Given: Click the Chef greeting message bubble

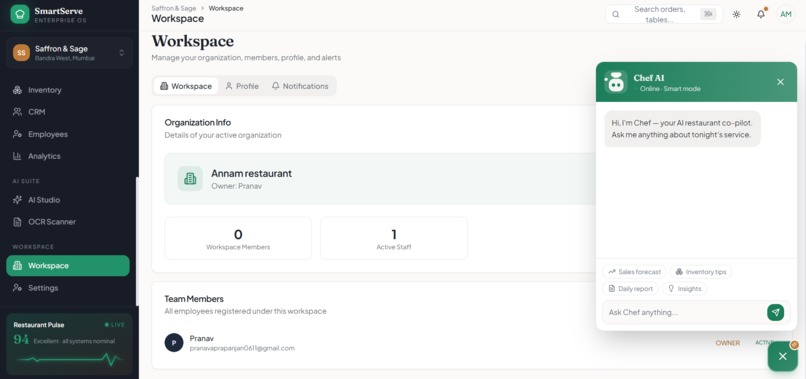Looking at the screenshot, I should tap(682, 129).
